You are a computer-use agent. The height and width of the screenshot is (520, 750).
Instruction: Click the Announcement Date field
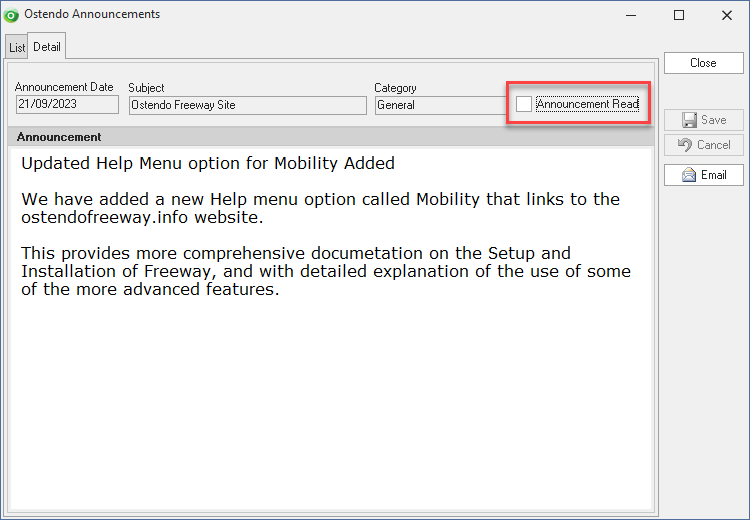tap(67, 104)
